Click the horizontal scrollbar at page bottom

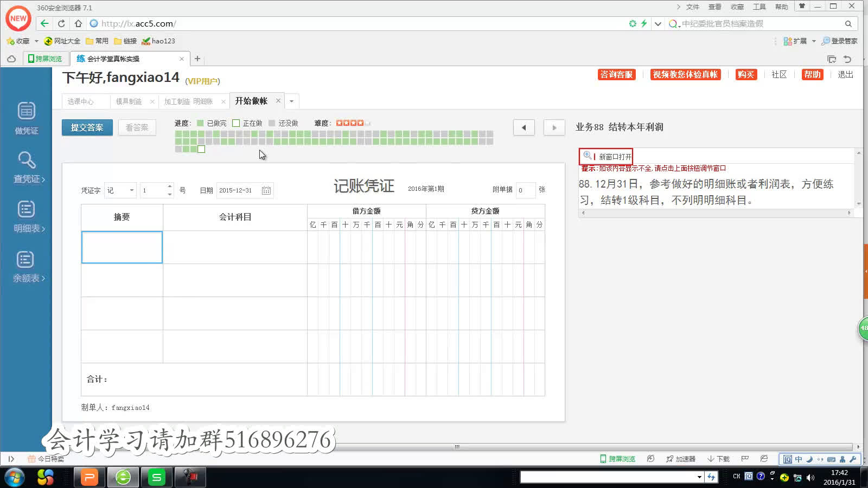coord(457,447)
